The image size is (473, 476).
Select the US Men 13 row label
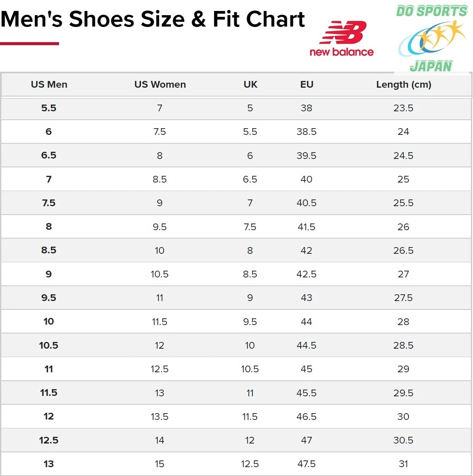click(x=49, y=464)
